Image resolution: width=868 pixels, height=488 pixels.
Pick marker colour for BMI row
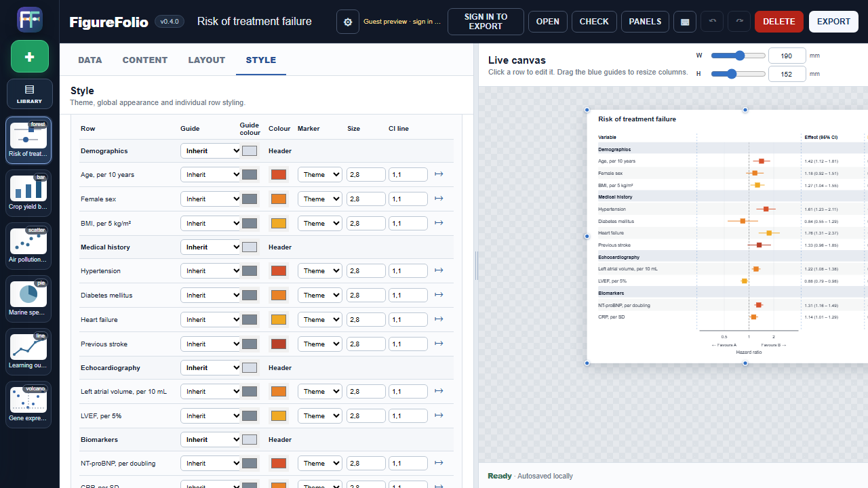pos(279,224)
